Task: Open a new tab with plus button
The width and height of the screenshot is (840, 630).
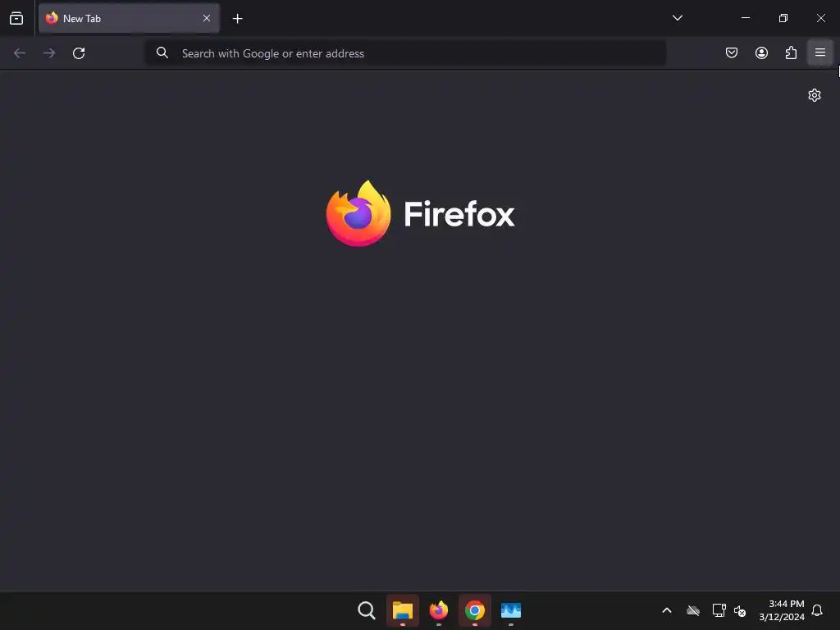Action: point(237,19)
